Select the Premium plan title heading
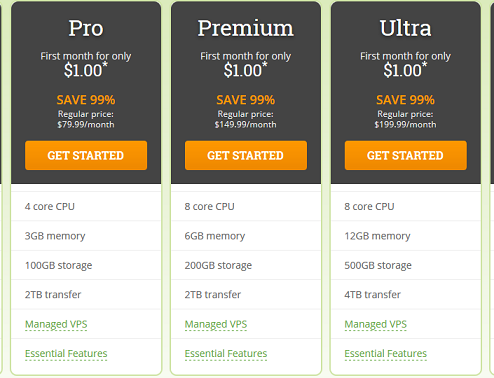This screenshot has width=494, height=378. (x=246, y=28)
